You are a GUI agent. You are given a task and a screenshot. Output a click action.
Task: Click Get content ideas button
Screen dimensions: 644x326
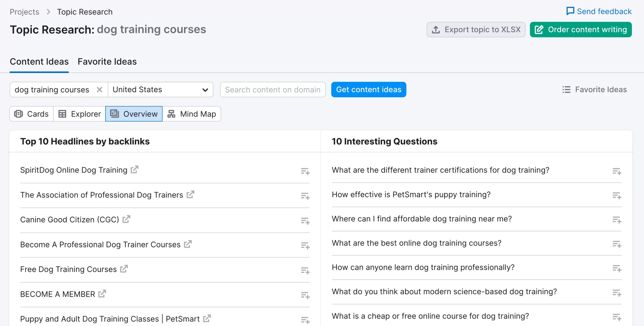tap(369, 89)
